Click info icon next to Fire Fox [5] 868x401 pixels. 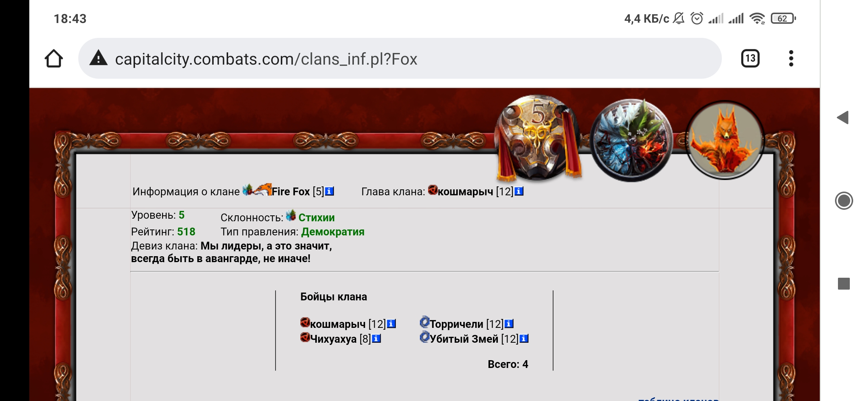329,191
